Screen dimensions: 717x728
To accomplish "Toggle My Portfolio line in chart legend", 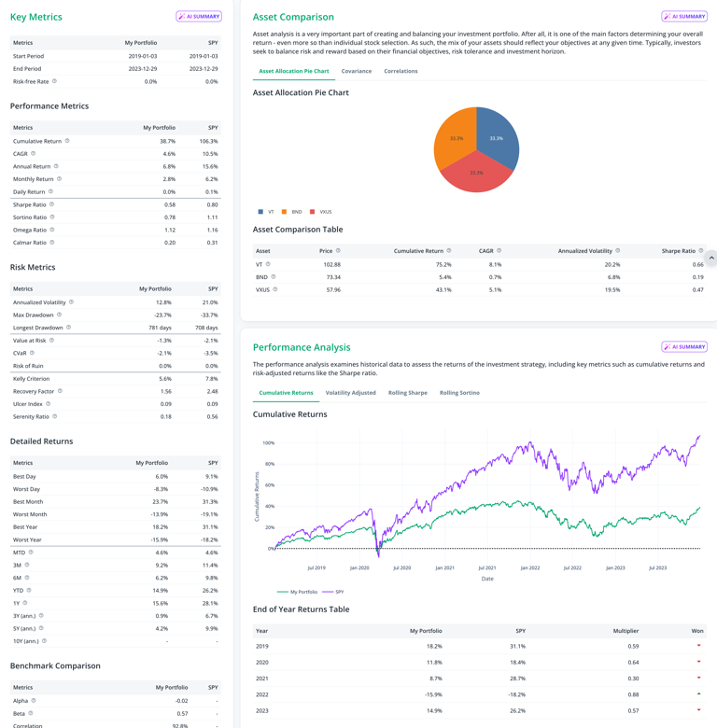I will tap(297, 592).
